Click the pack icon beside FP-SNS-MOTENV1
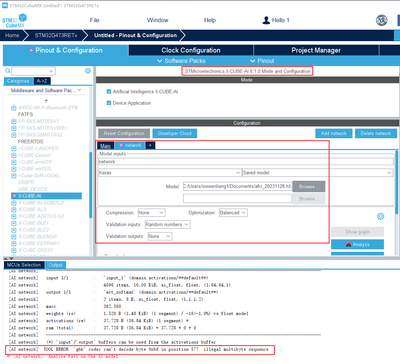 (14, 121)
